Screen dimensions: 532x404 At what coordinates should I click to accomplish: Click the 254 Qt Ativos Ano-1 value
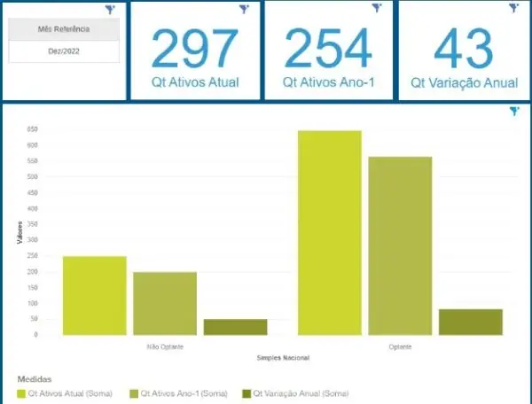[x=328, y=50]
